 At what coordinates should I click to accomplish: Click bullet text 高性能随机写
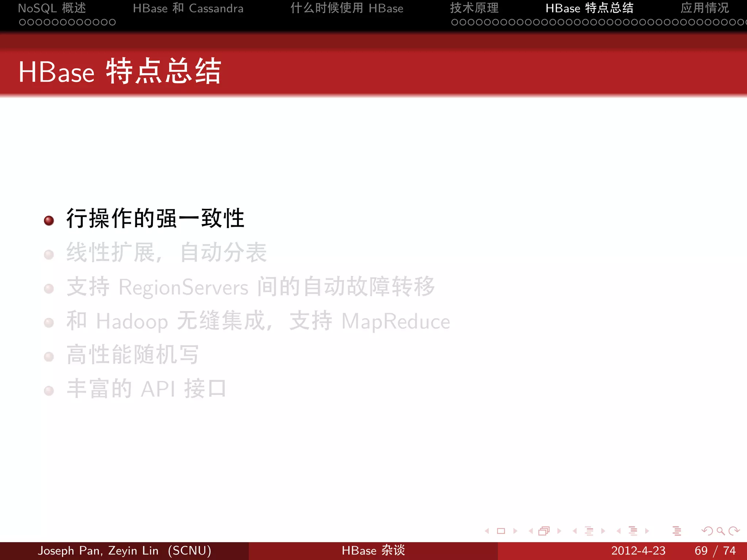133,355
